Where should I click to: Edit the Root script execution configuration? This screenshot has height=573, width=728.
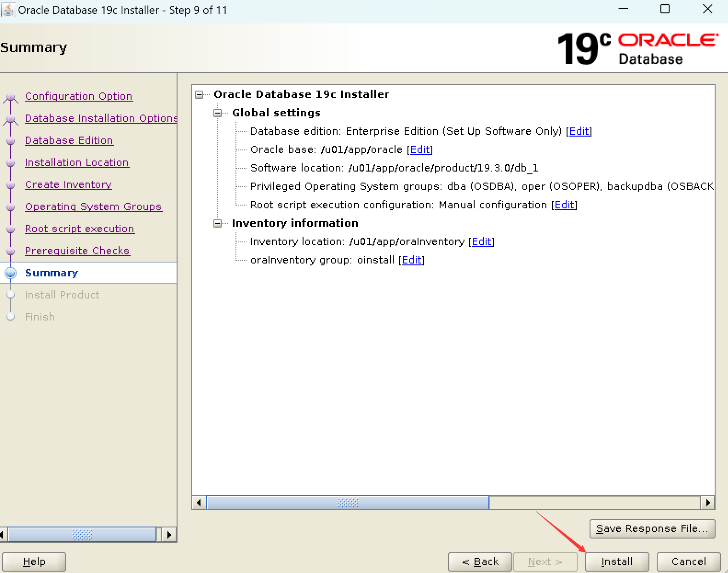click(564, 205)
